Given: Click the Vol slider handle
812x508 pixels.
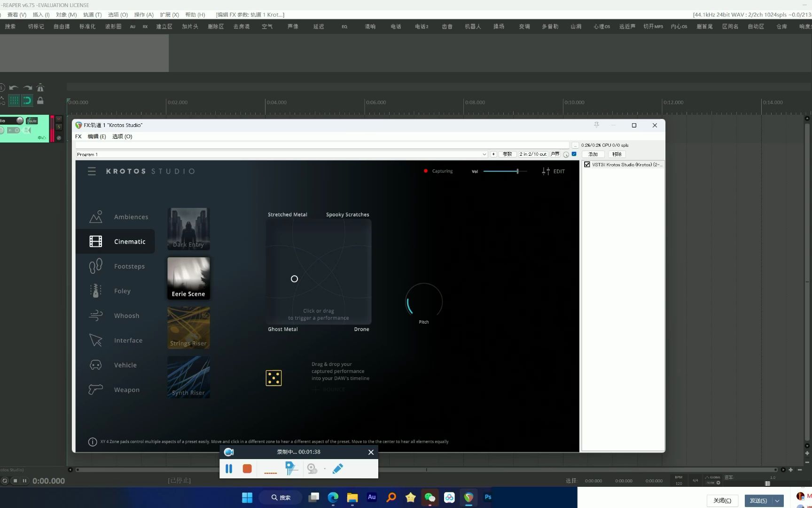Looking at the screenshot, I should click(517, 171).
